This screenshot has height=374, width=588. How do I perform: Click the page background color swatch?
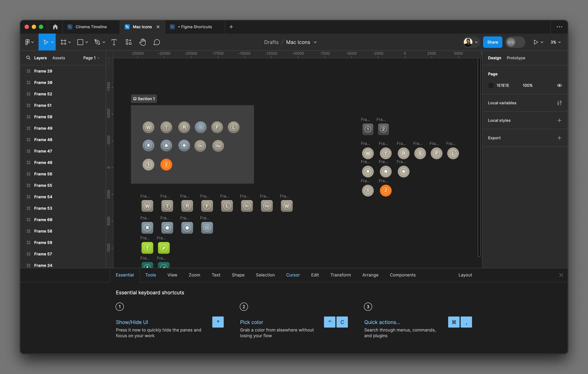(491, 86)
